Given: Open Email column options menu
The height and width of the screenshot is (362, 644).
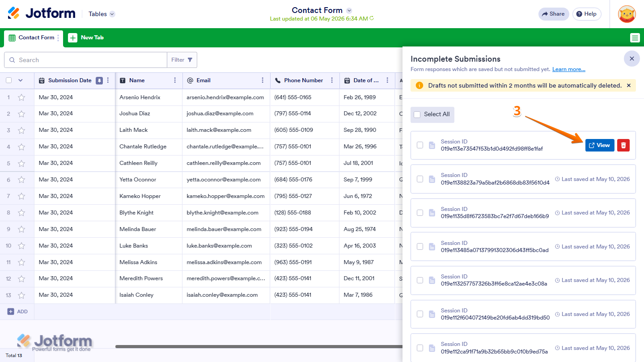Looking at the screenshot, I should (263, 80).
